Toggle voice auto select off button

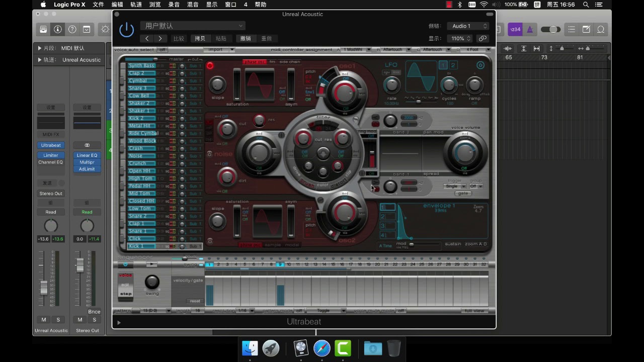pyautogui.click(x=162, y=50)
